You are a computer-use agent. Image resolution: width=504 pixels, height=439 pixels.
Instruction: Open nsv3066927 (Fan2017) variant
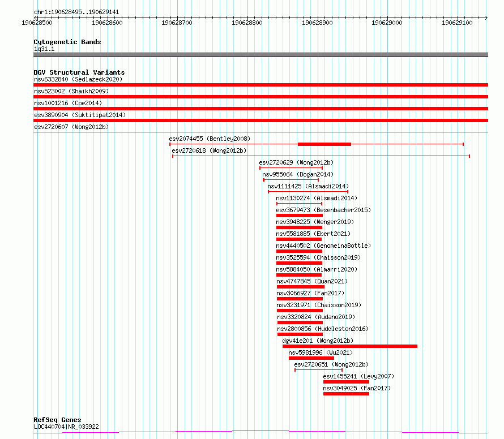click(x=310, y=293)
